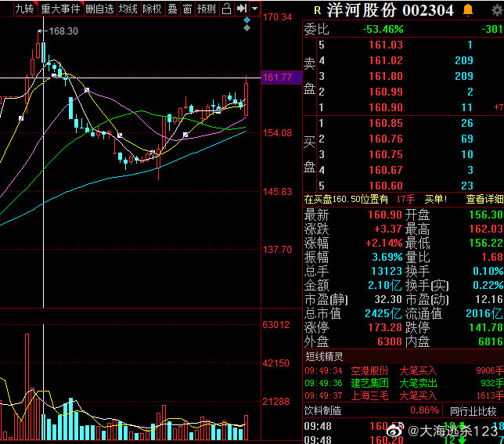Click the R margin-trading badge

pos(318,11)
